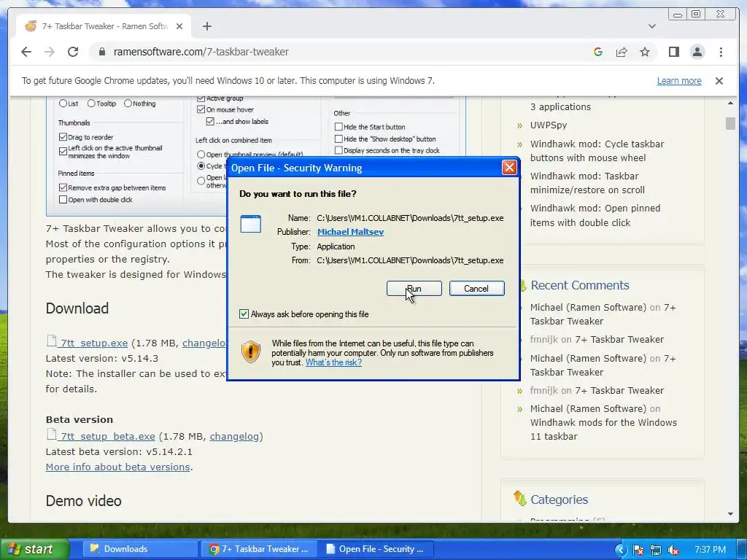This screenshot has width=747, height=560.
Task: Toggle On mouse hover checkbox
Action: click(x=201, y=109)
